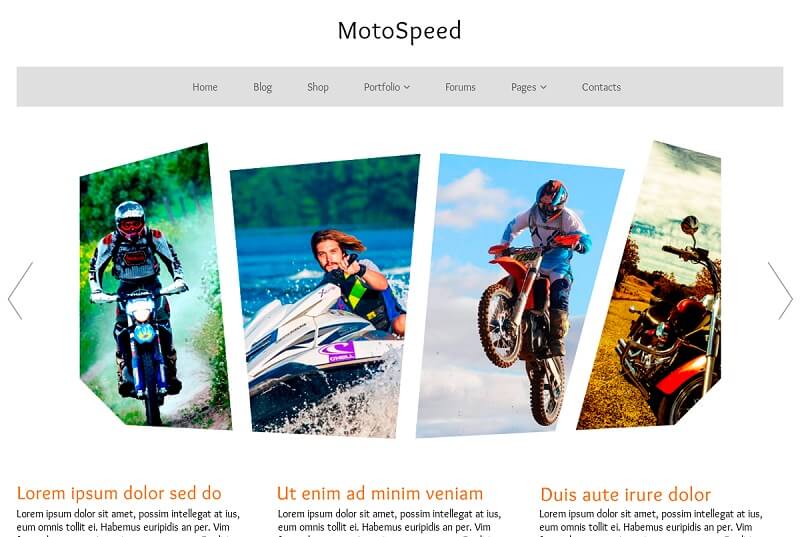Click the Pages menu label
This screenshot has height=537, width=800.
click(x=523, y=87)
